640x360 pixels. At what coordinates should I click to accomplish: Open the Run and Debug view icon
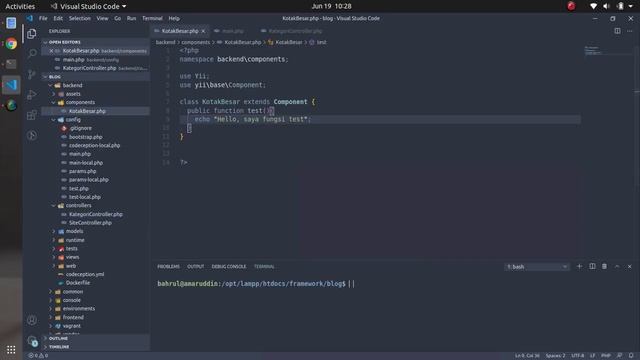pos(31,95)
